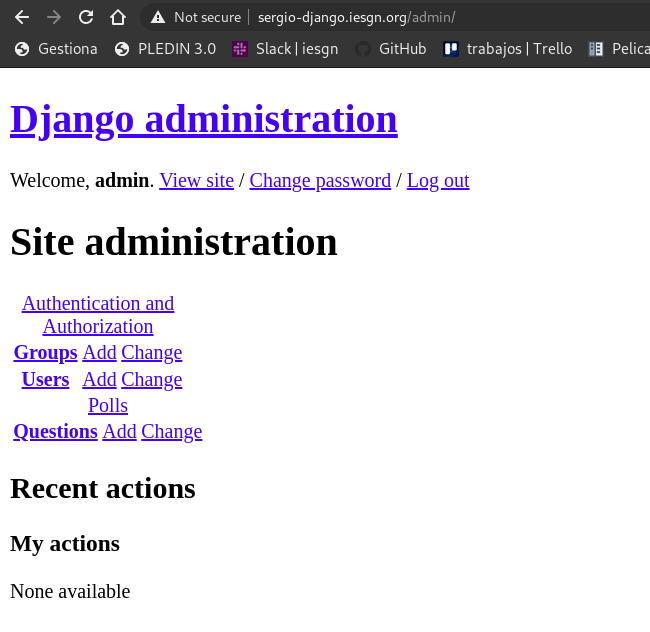Click the browser forward arrow
The height and width of the screenshot is (632, 650).
(53, 17)
